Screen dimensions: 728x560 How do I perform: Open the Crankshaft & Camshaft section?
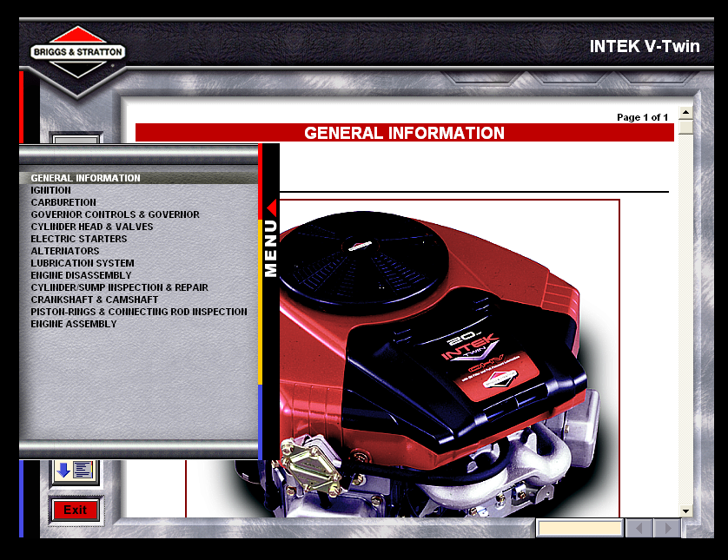(94, 300)
